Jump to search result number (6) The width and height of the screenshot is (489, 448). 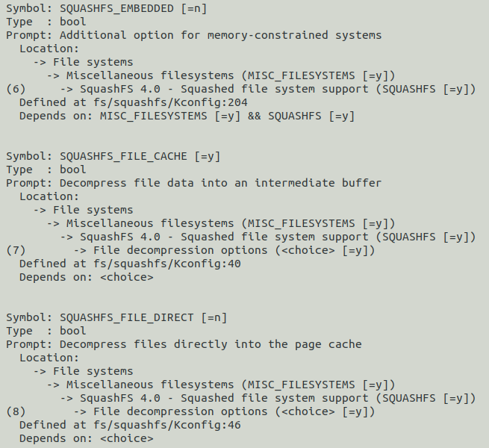point(16,89)
